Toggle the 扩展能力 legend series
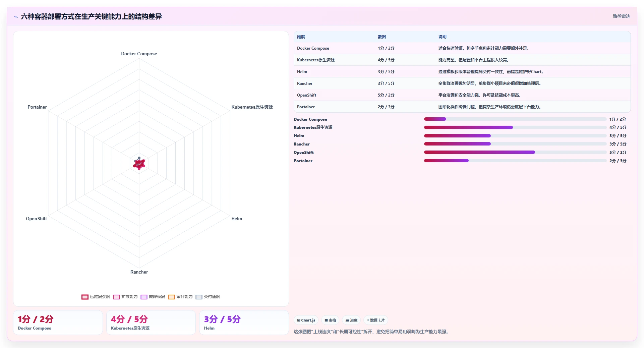Screen dimensions: 644x348 pos(125,297)
